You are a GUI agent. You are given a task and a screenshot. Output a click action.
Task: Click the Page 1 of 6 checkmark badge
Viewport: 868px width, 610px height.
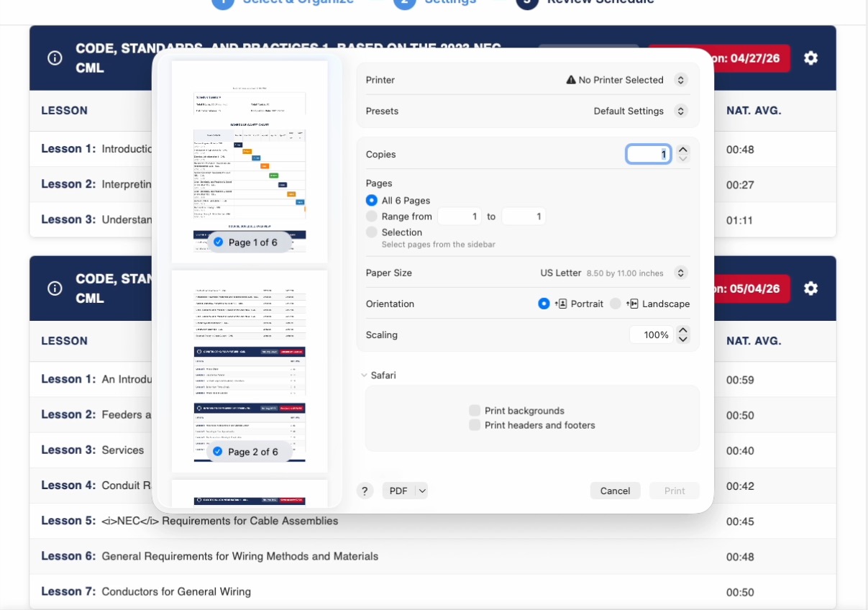219,242
